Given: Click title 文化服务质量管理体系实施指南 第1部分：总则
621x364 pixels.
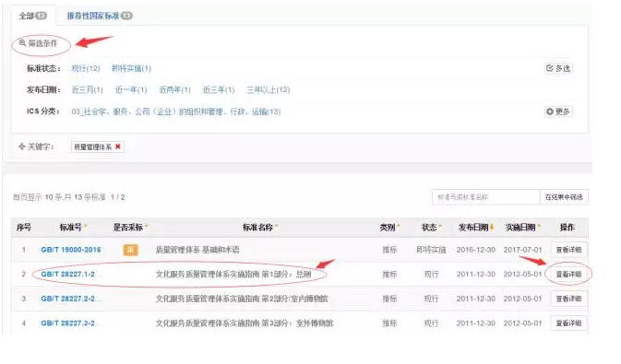Looking at the screenshot, I should pos(233,275).
